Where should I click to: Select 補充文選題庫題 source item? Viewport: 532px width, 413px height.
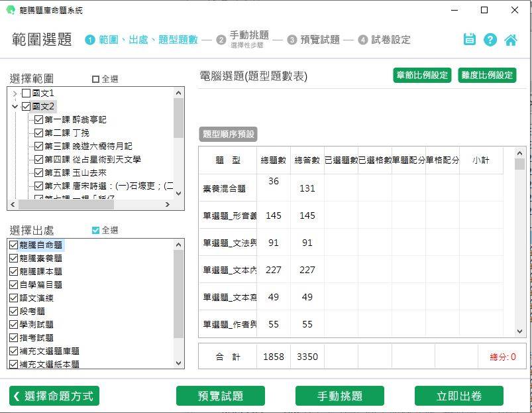(49, 351)
